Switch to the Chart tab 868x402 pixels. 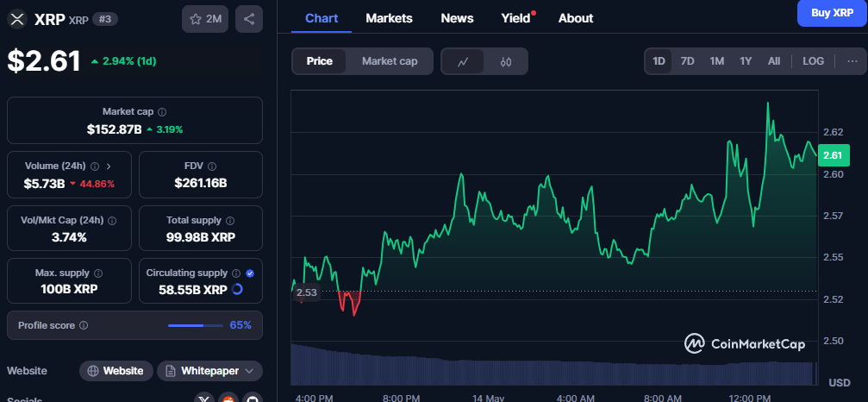click(322, 18)
